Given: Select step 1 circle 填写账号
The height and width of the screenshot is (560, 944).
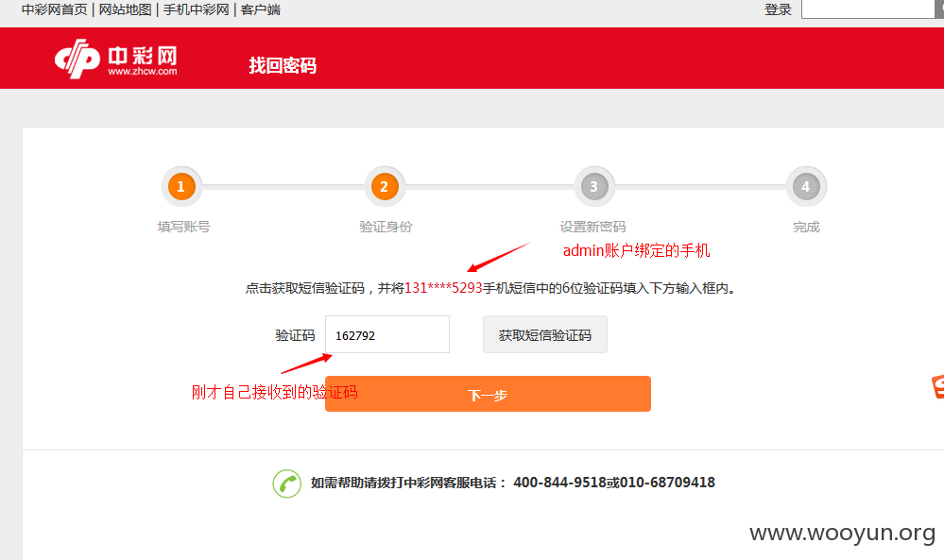Looking at the screenshot, I should (181, 186).
